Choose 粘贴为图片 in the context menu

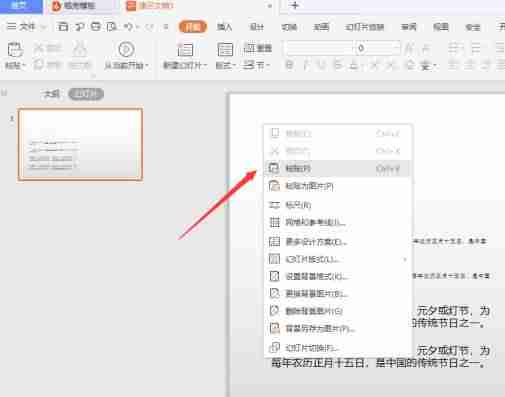[x=337, y=186]
